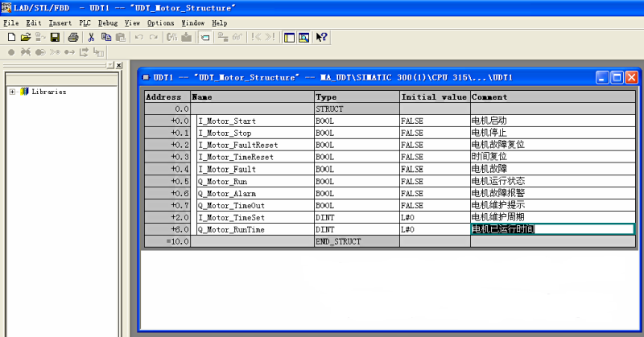Click the Resume execution arrow icon
Image resolution: width=644 pixels, height=337 pixels.
click(x=69, y=52)
